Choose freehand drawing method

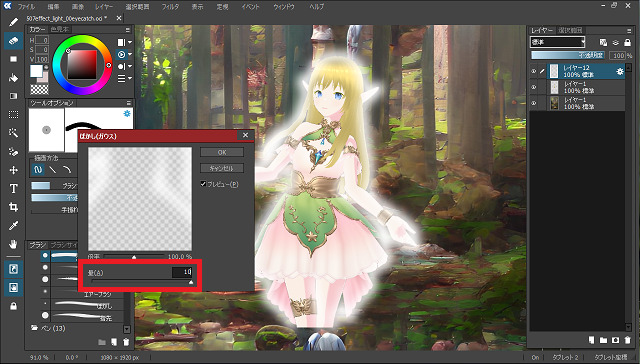click(38, 170)
